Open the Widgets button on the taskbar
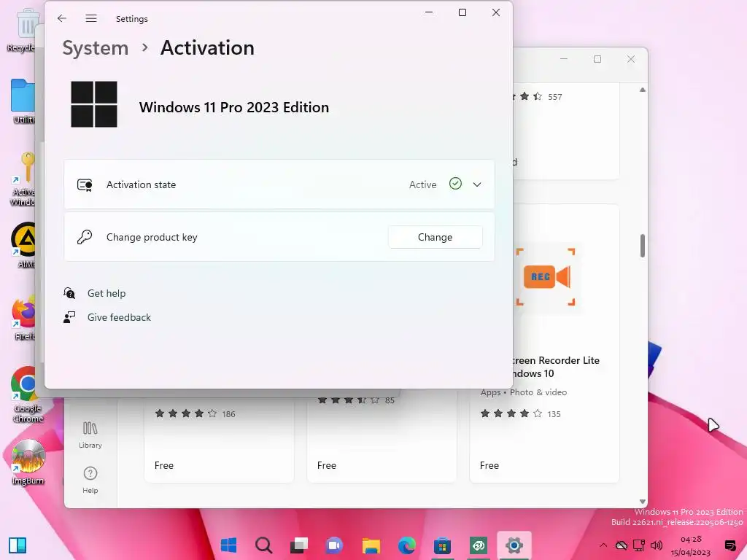 click(x=18, y=545)
